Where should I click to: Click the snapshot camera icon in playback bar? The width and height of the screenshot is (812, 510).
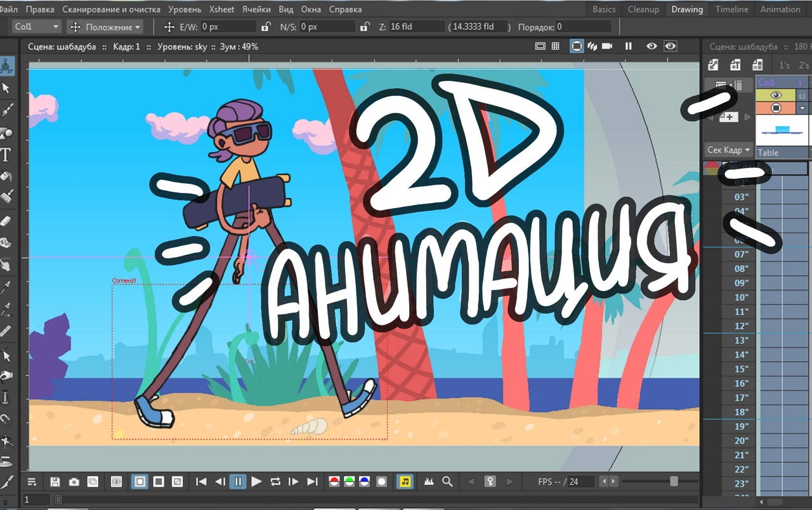pyautogui.click(x=74, y=482)
